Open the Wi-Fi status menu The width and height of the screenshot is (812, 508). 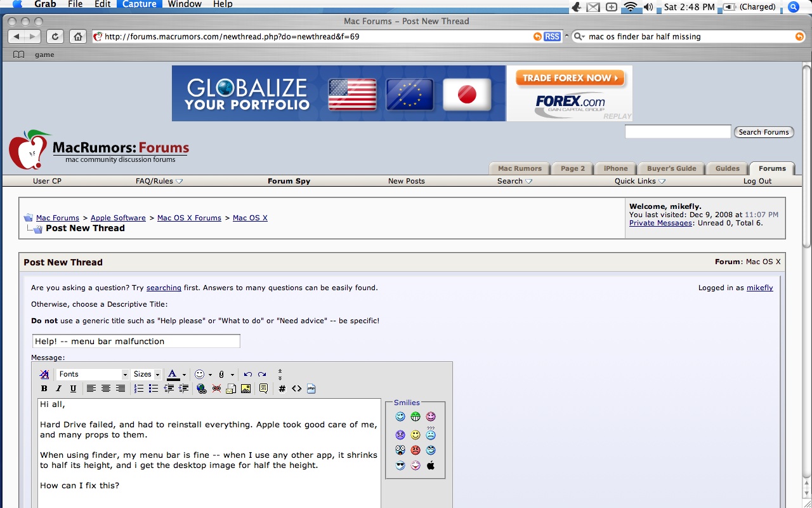pos(630,7)
